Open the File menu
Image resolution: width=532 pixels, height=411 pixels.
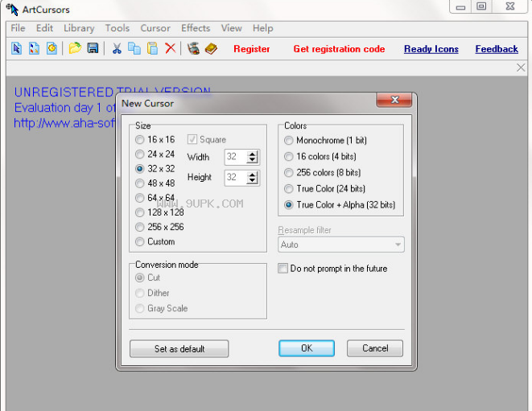pos(18,28)
